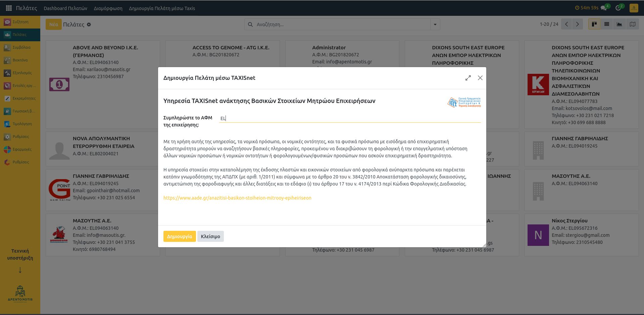
Task: Open the apps grid menu icon
Action: click(9, 8)
